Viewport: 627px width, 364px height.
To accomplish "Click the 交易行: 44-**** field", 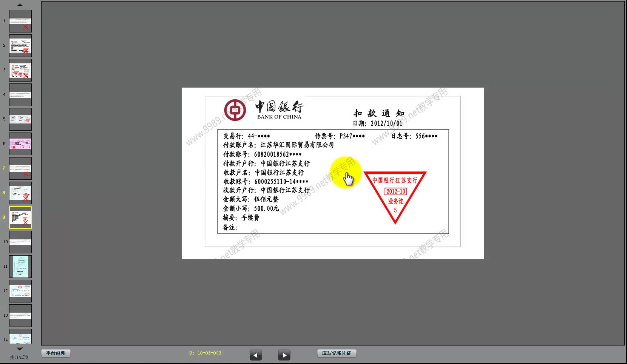I will pos(246,136).
